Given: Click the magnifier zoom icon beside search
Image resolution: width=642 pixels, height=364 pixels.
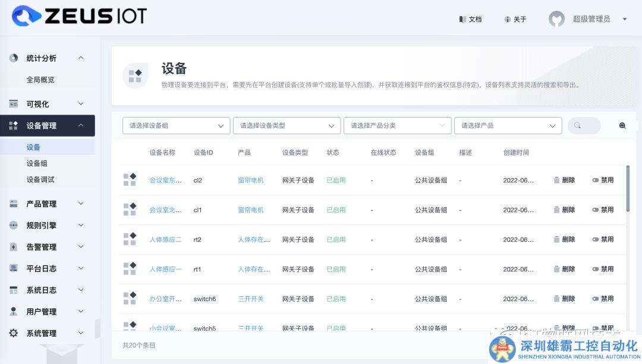Looking at the screenshot, I should click(x=622, y=126).
